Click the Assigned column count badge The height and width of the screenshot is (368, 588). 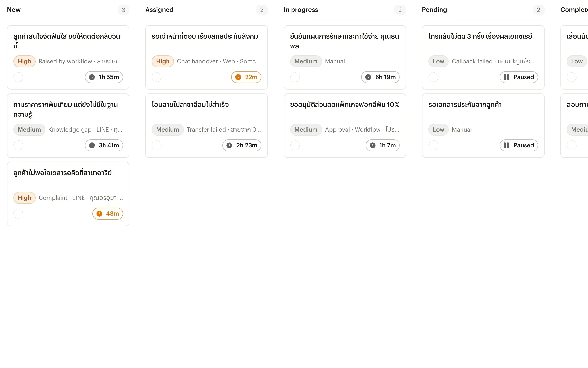tap(262, 10)
